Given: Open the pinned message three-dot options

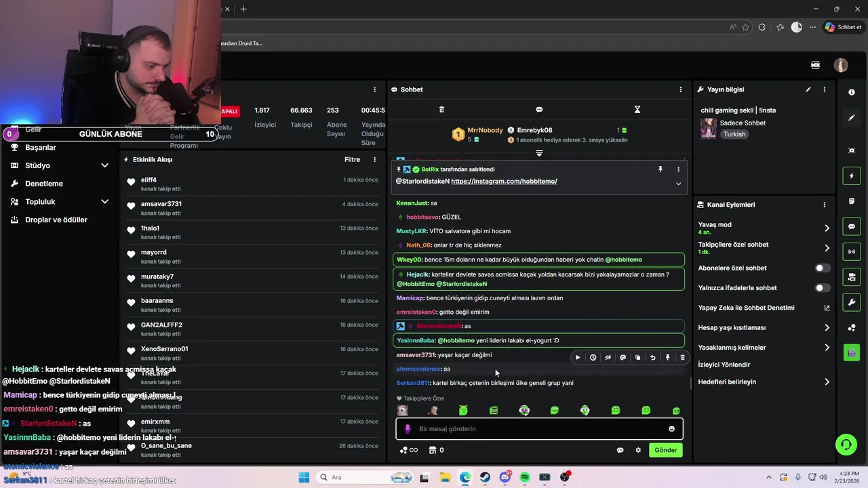Looking at the screenshot, I should point(678,169).
